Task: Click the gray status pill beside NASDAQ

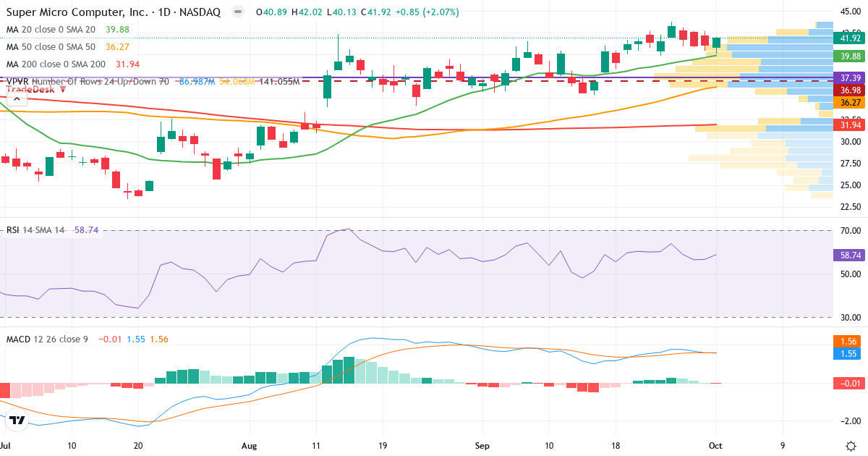Action: [238, 12]
